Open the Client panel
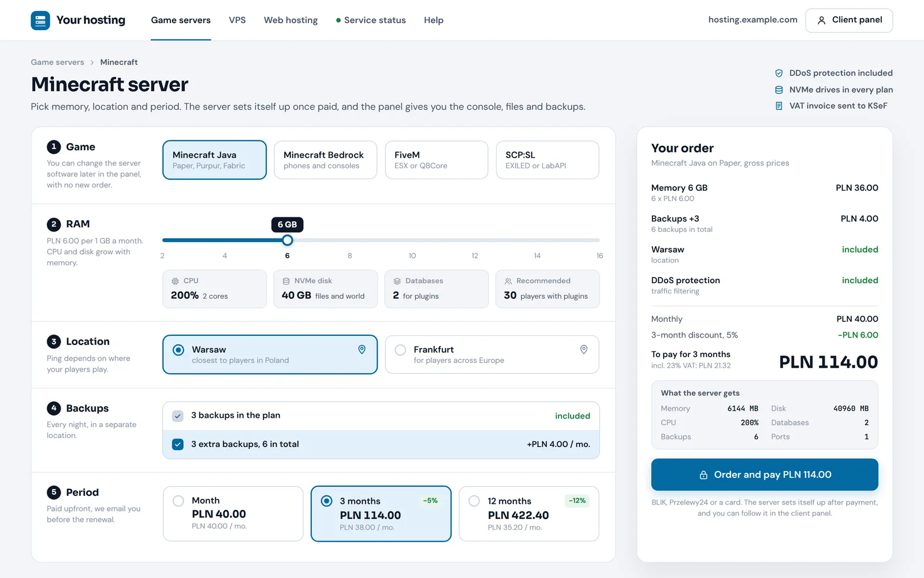This screenshot has width=924, height=578. click(849, 20)
